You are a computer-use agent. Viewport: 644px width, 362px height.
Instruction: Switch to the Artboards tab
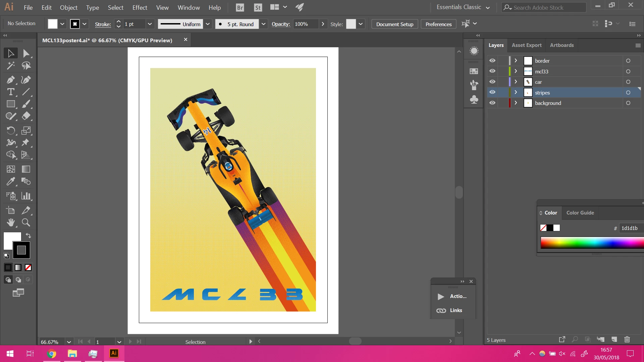coord(561,45)
